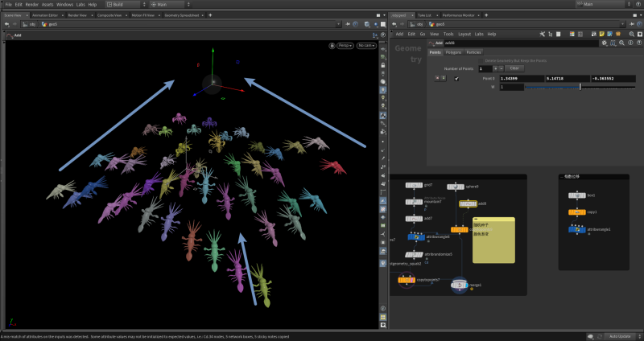Open the Render menu
Image resolution: width=644 pixels, height=341 pixels.
(31, 4)
